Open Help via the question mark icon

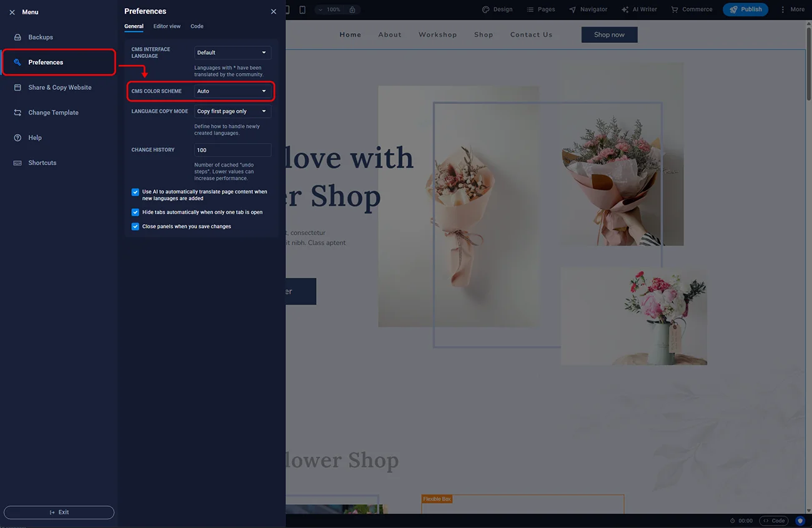pyautogui.click(x=17, y=138)
